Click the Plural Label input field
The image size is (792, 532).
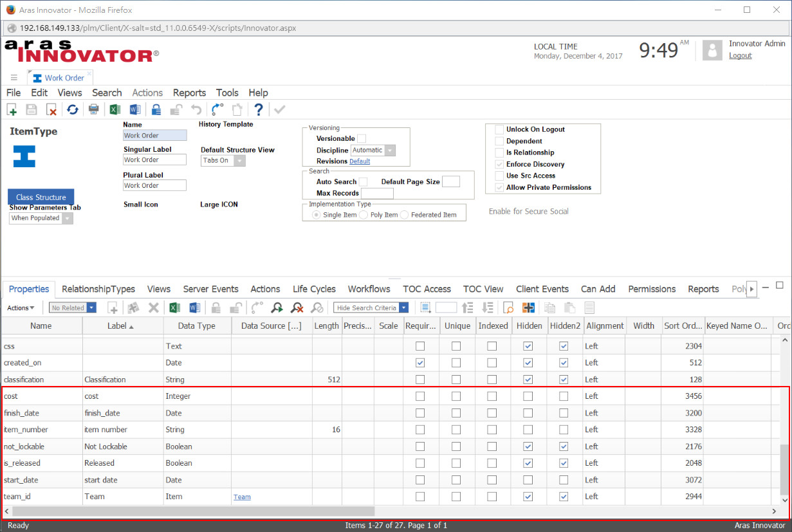point(154,185)
